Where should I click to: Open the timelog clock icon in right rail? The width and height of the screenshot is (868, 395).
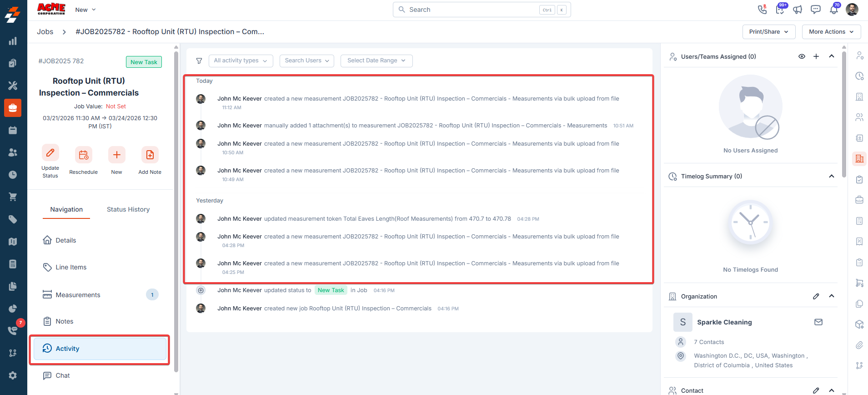pyautogui.click(x=859, y=76)
